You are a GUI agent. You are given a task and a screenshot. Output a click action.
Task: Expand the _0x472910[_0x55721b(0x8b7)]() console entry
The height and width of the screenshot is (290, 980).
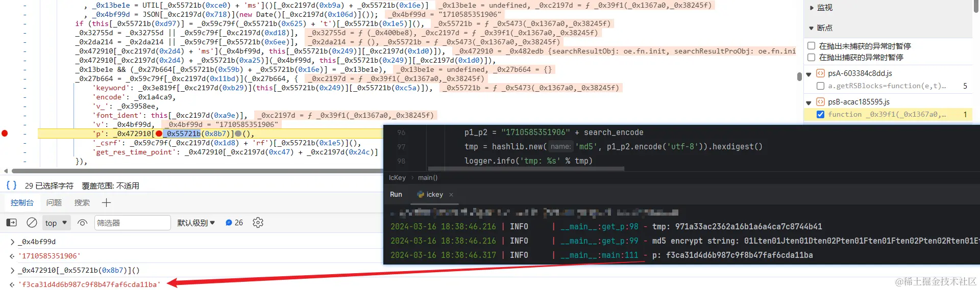[x=12, y=270]
